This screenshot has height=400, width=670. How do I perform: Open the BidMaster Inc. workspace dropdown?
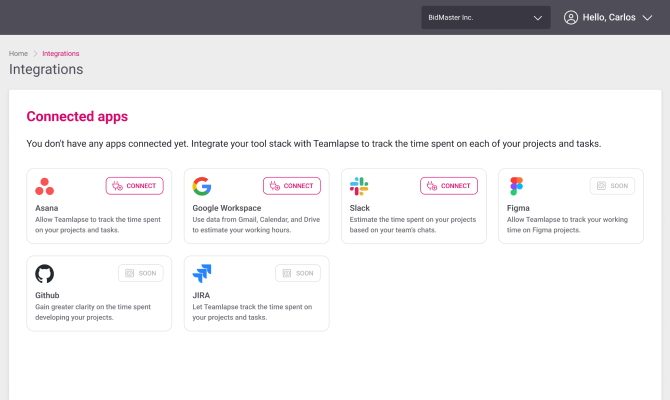pos(486,18)
